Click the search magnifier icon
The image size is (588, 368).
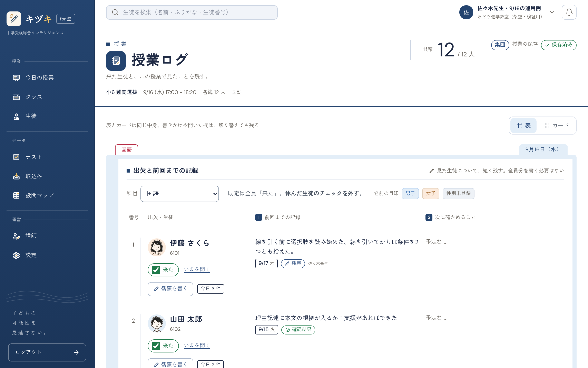click(x=115, y=12)
